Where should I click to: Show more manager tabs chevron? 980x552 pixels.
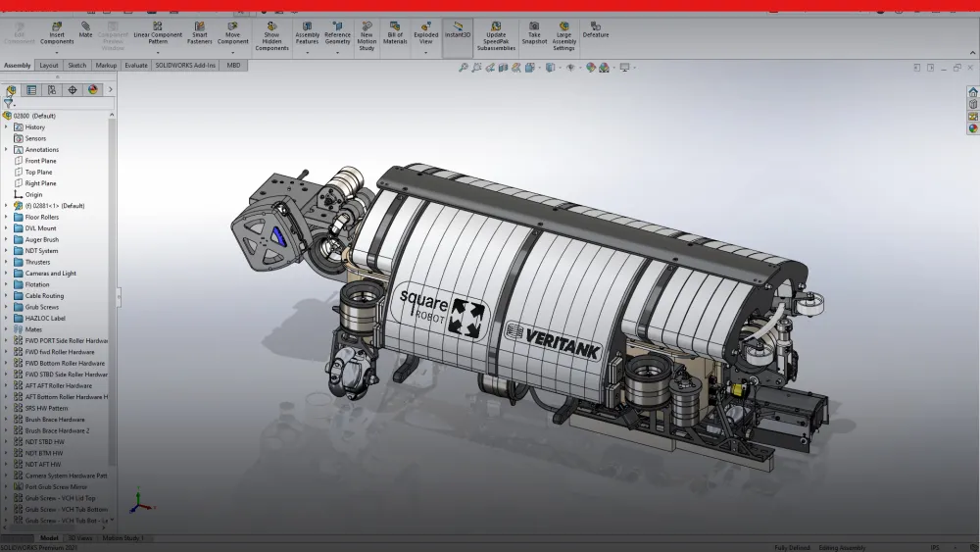pos(111,90)
